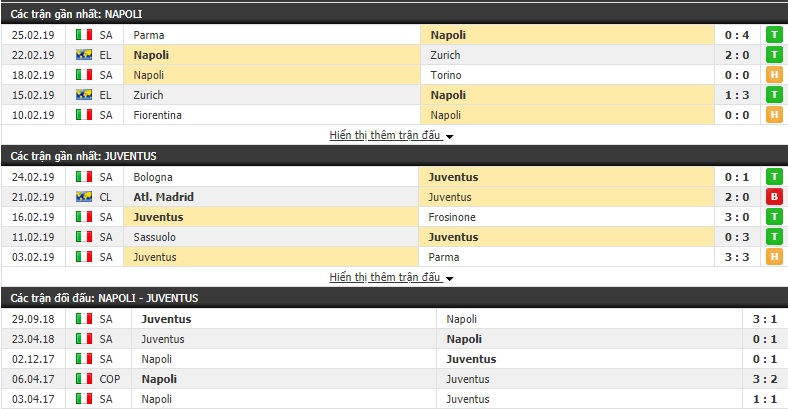Click the Italy flag on the 18.02.19 Torino row
Image resolution: width=788 pixels, height=409 pixels.
pos(84,75)
